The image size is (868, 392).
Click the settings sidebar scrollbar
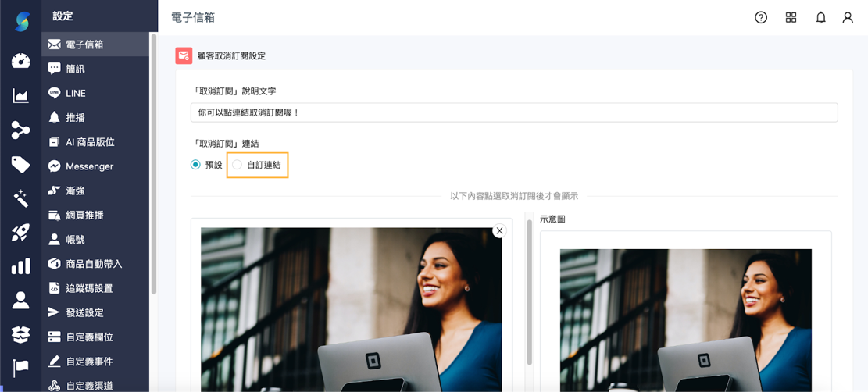pos(154,164)
